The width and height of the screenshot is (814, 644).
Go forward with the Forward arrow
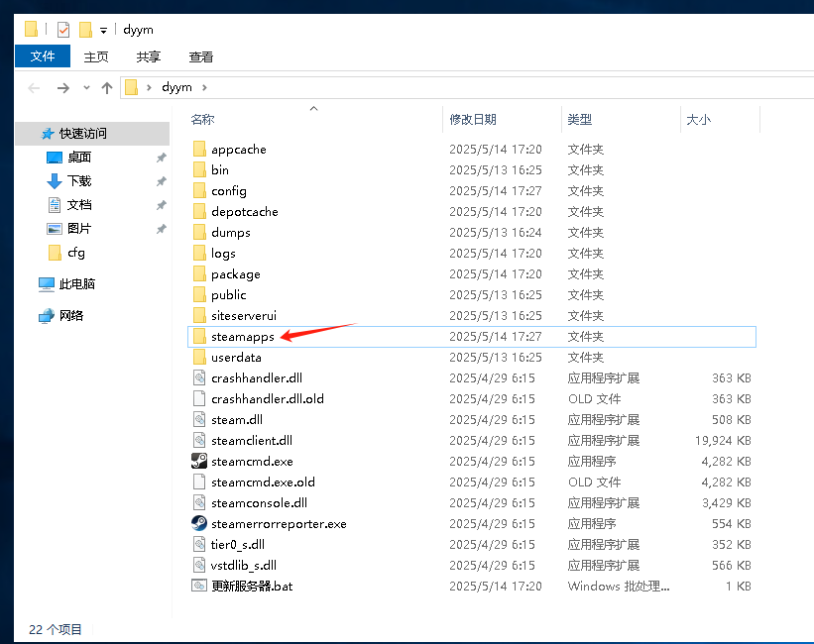tap(62, 88)
